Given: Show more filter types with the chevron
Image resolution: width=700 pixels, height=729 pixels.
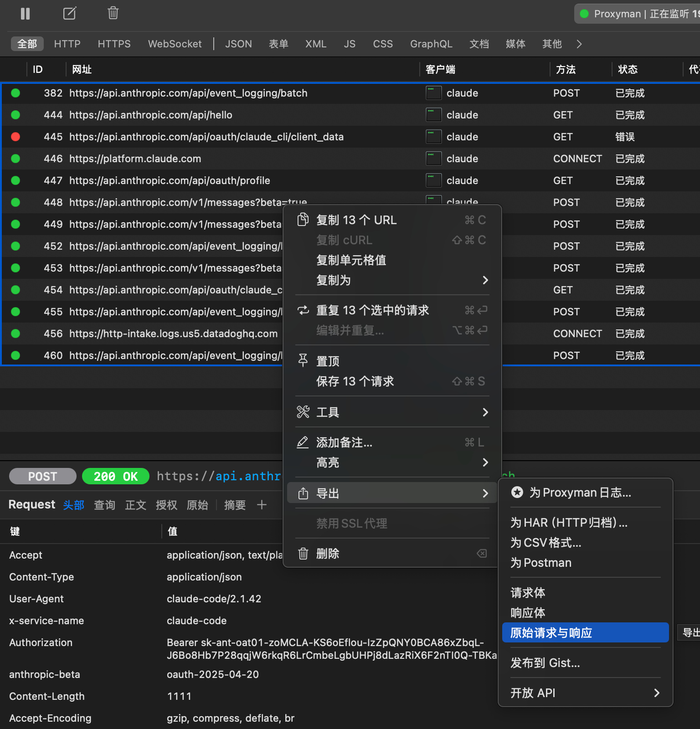Looking at the screenshot, I should pos(579,44).
